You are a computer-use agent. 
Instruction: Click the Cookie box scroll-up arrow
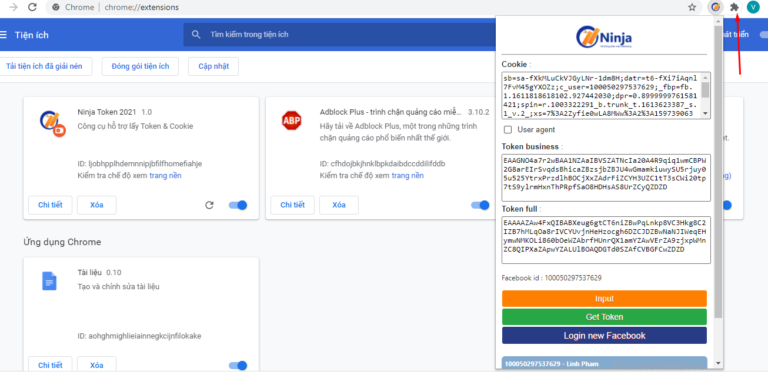point(706,76)
